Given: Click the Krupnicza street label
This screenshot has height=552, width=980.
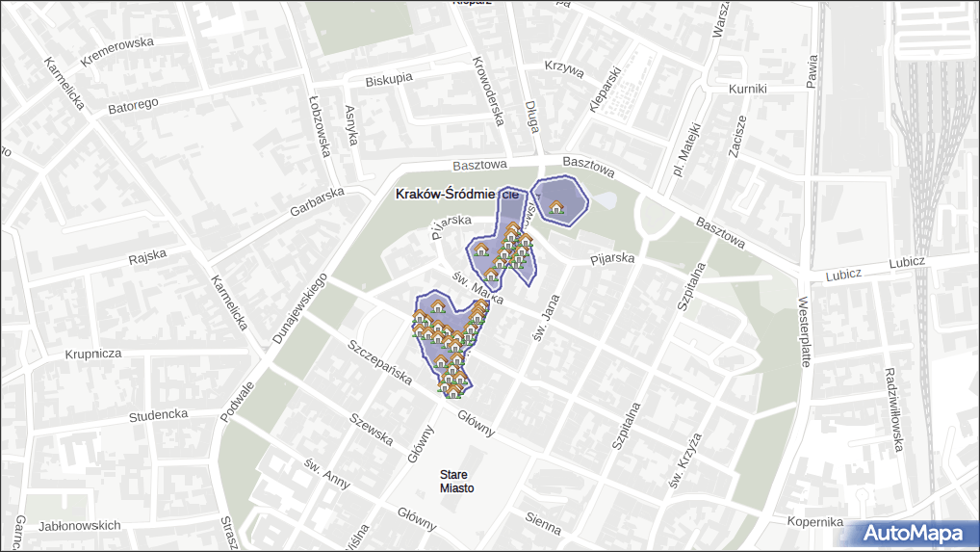Looking at the screenshot, I should tap(93, 354).
